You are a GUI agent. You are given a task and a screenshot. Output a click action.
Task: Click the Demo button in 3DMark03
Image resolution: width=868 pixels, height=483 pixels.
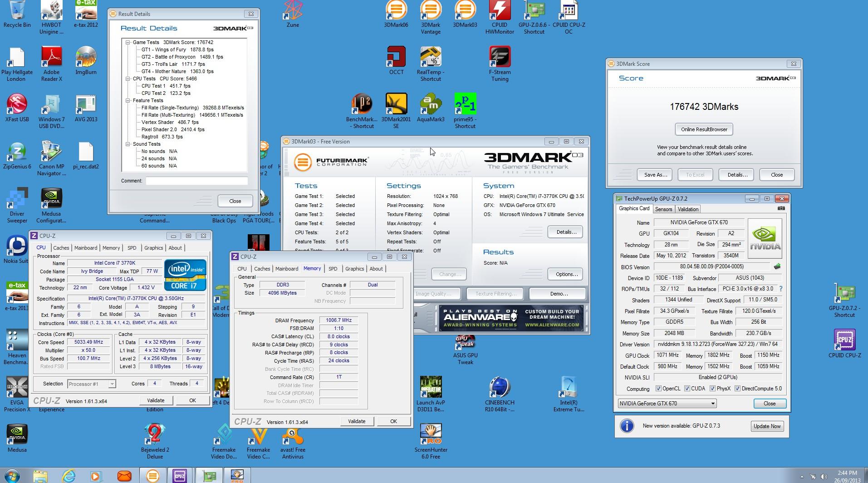pos(558,294)
